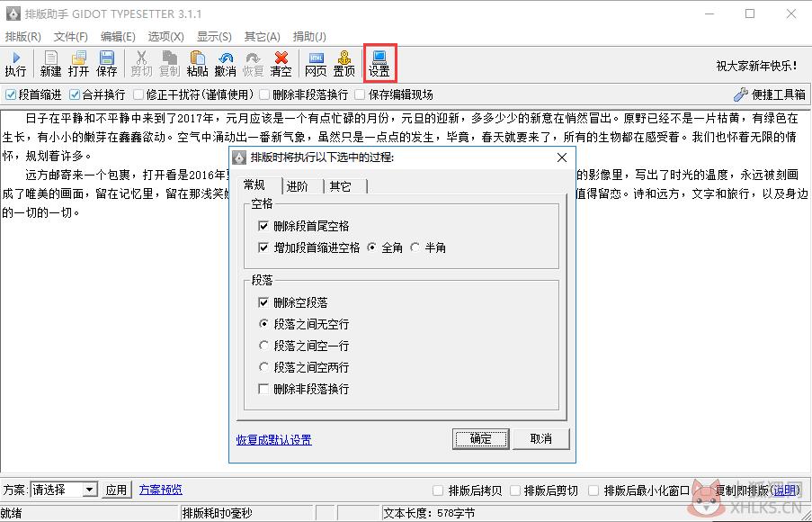The width and height of the screenshot is (812, 522).
Task: Click 恢复成默认设置 link
Action: tap(274, 440)
